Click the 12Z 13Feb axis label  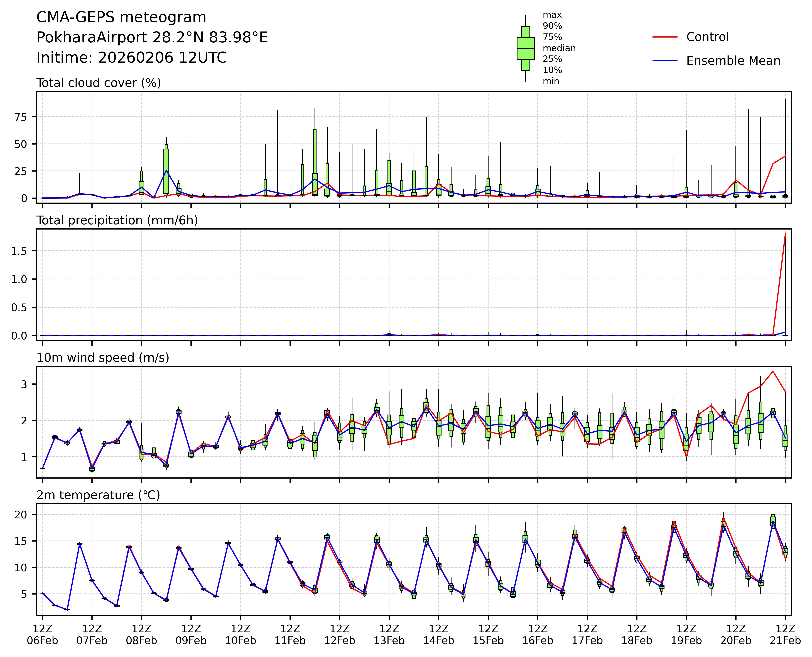[389, 635]
